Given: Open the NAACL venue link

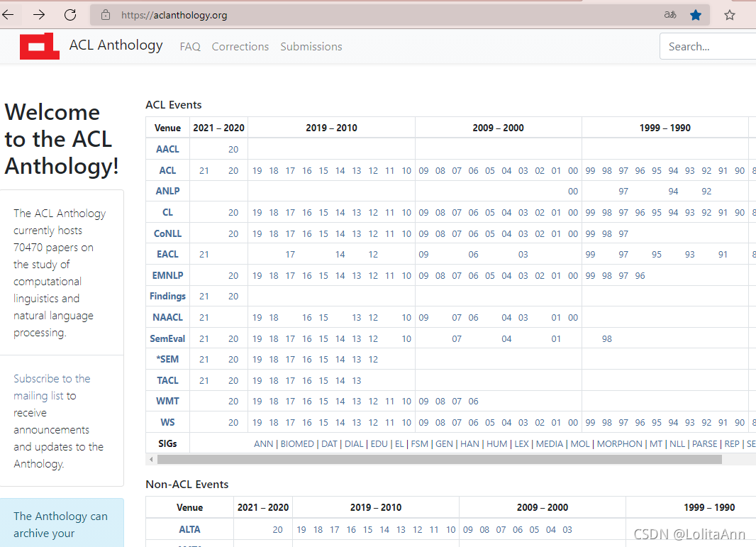Looking at the screenshot, I should [167, 317].
